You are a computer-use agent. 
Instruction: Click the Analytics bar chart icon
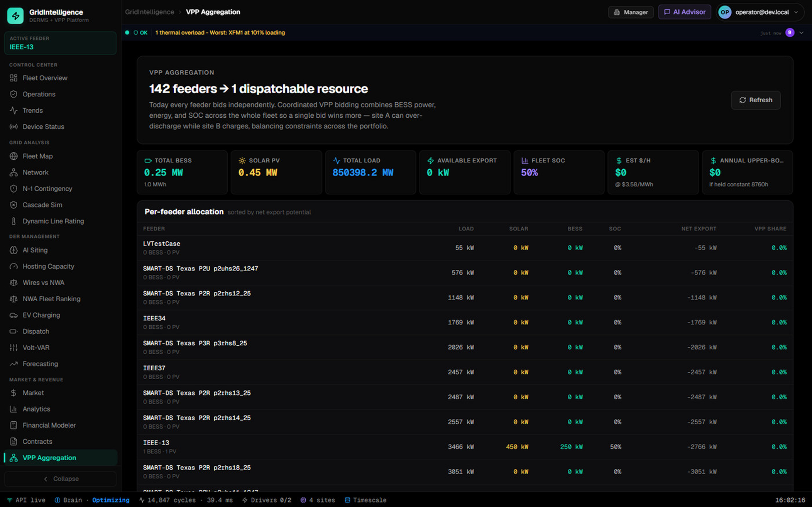click(14, 409)
